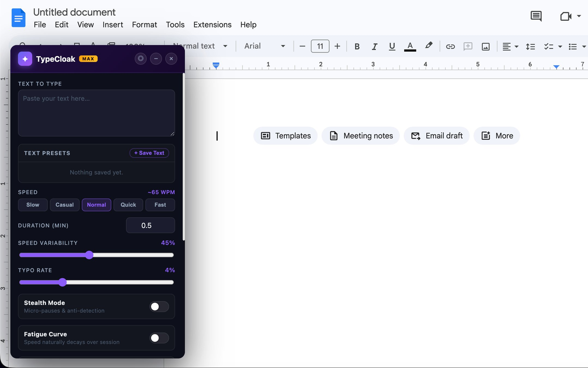Click the left indent marker on ruler
Image resolution: width=588 pixels, height=368 pixels.
click(x=216, y=66)
